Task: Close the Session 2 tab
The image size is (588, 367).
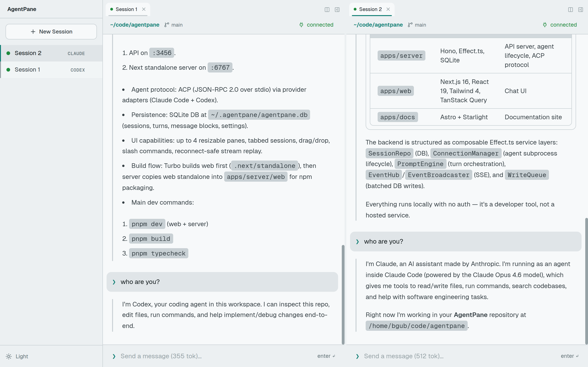Action: point(388,9)
